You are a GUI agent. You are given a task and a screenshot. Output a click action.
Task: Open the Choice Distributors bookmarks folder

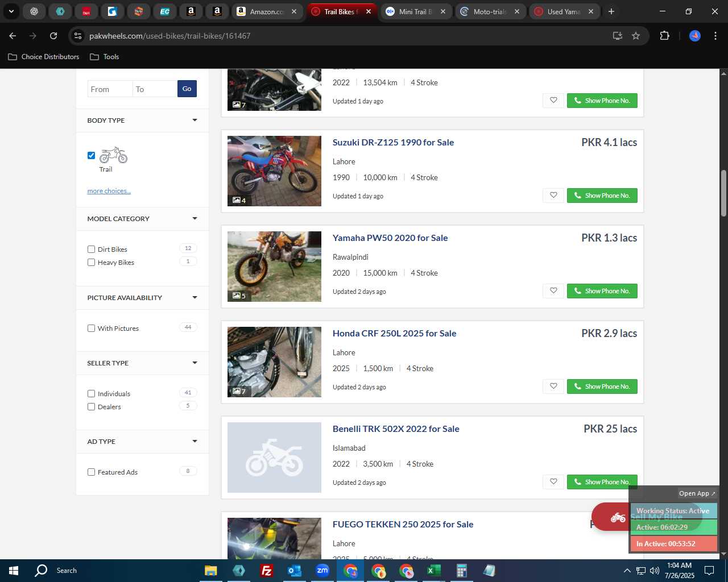tap(44, 57)
